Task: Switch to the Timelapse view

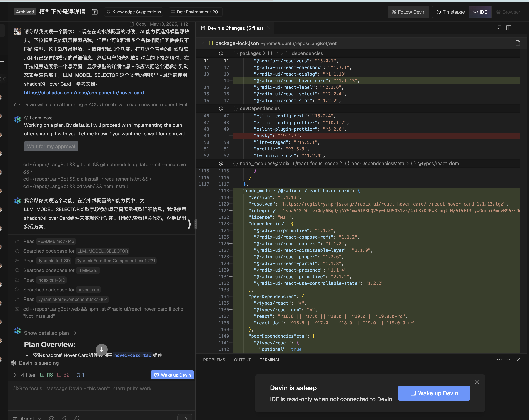Action: [450, 12]
